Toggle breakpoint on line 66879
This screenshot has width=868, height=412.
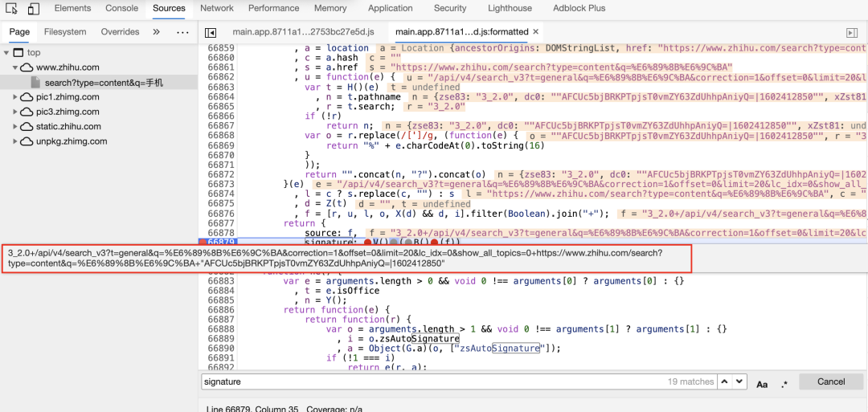(220, 242)
